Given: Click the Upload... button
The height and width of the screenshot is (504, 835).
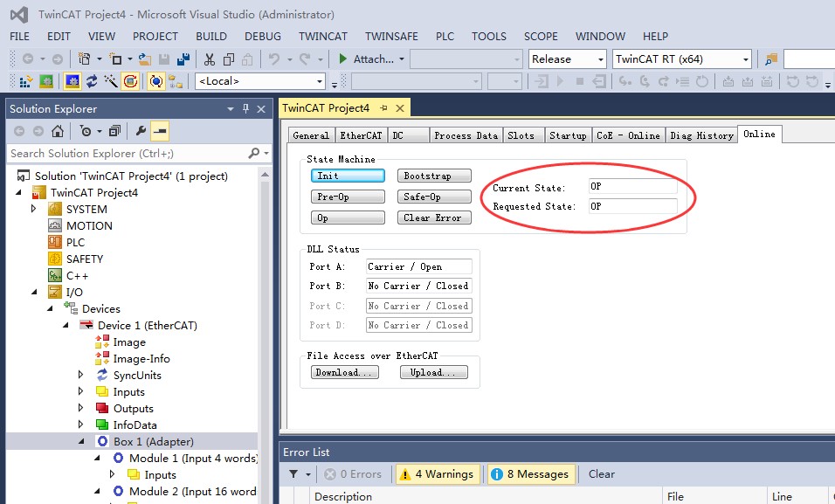Looking at the screenshot, I should [434, 372].
